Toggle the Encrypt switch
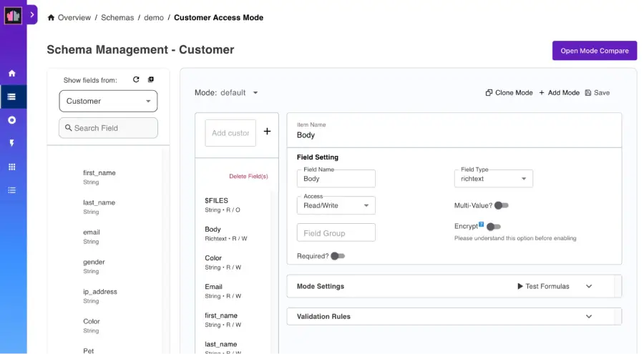Image resolution: width=644 pixels, height=354 pixels. point(493,226)
